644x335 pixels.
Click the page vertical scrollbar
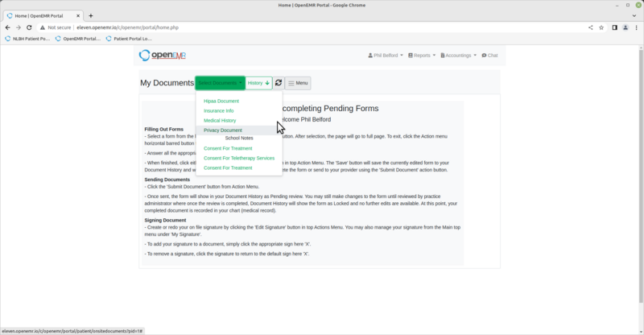point(641,176)
